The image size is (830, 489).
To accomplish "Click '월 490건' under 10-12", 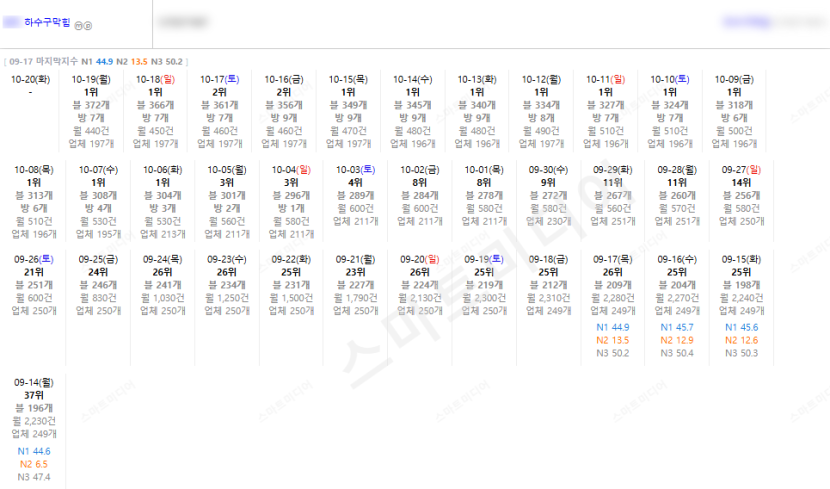I will 541,131.
